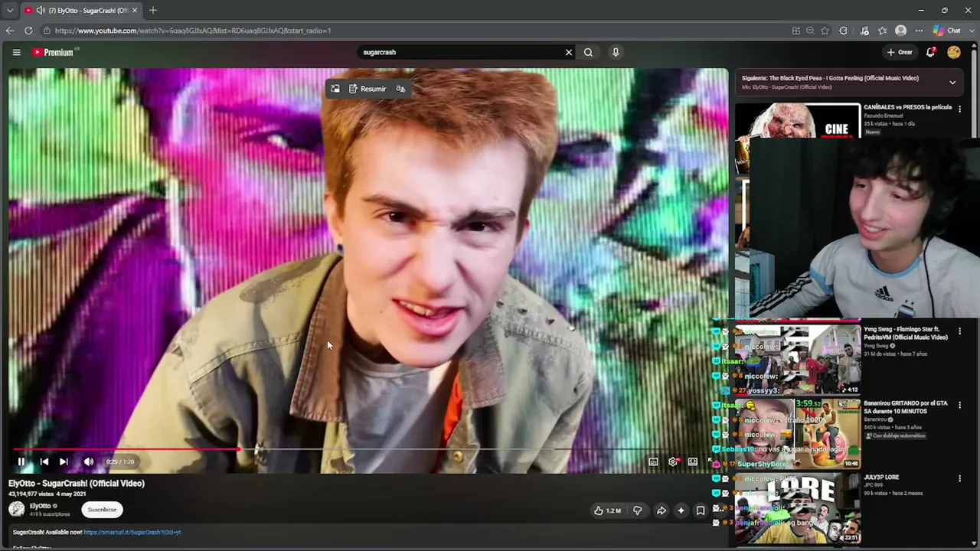980x551 pixels.
Task: Click the apps icon in the address bar
Action: coord(796,31)
